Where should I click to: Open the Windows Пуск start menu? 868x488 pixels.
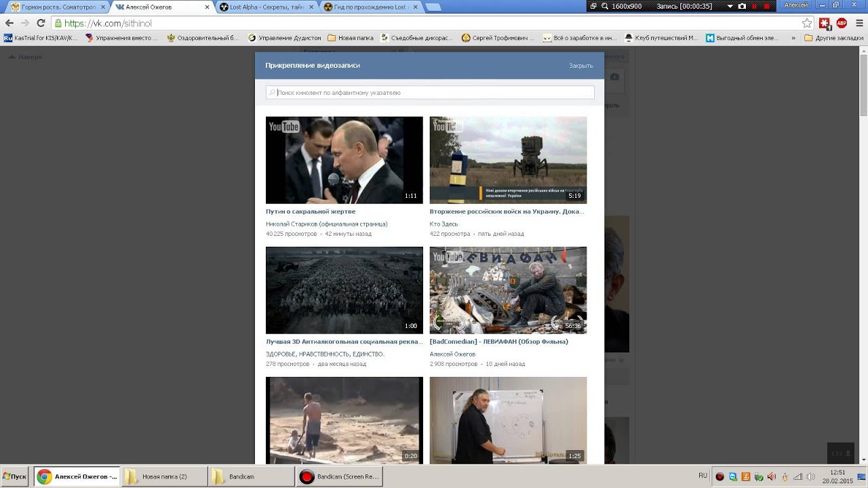15,476
